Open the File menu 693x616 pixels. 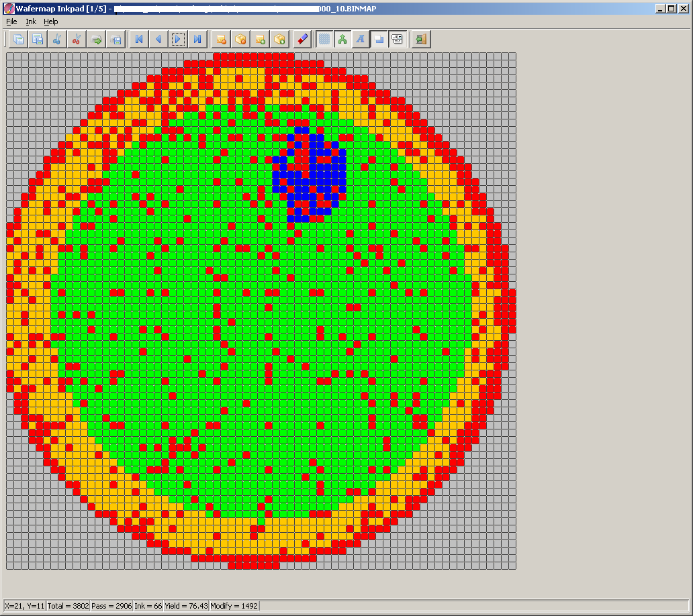[x=11, y=21]
